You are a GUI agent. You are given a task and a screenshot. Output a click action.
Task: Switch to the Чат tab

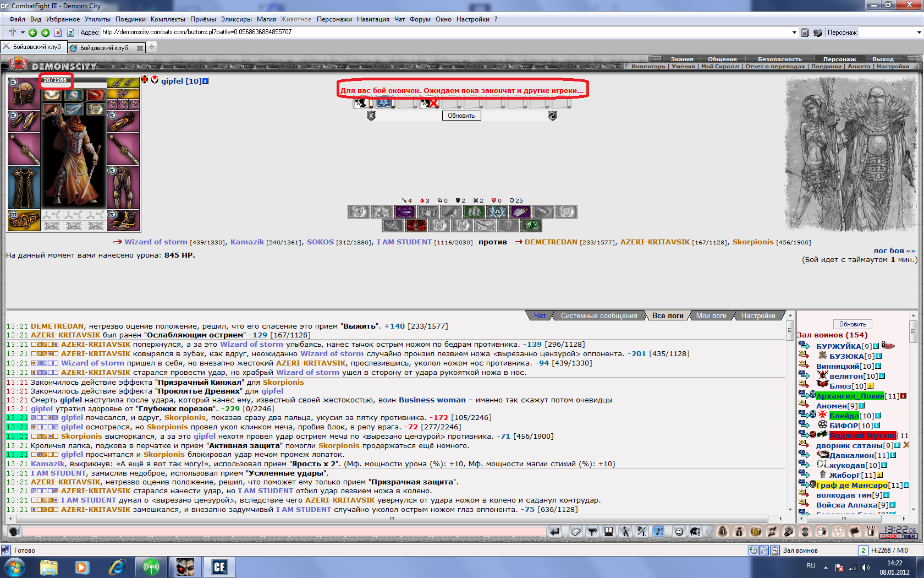540,315
